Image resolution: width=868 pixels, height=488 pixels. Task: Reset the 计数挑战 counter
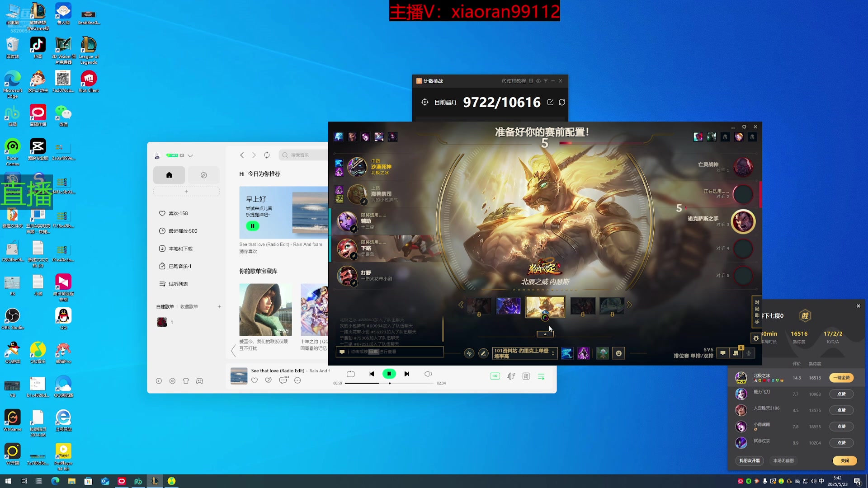tap(562, 103)
